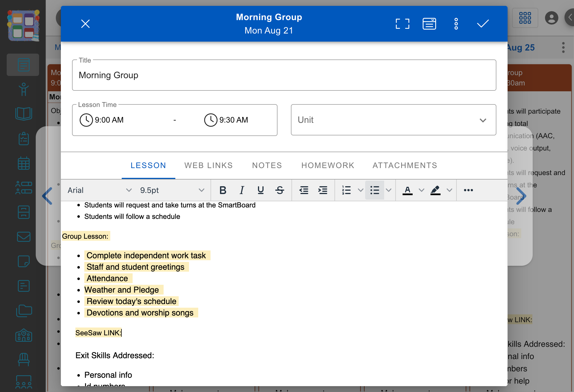Click the Title input field
Viewport: 574px width, 392px height.
pos(284,75)
